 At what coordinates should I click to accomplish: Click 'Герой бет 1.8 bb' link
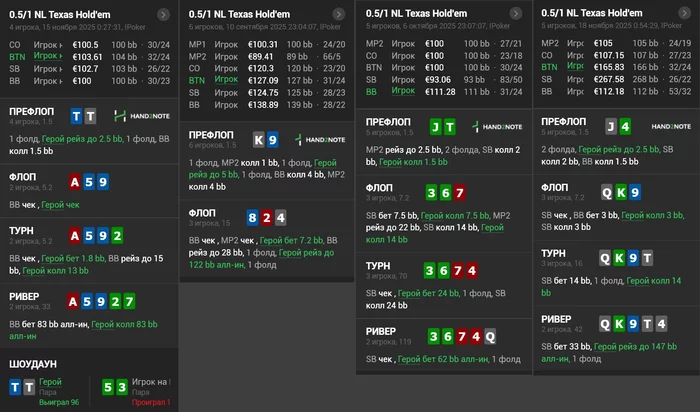73,258
